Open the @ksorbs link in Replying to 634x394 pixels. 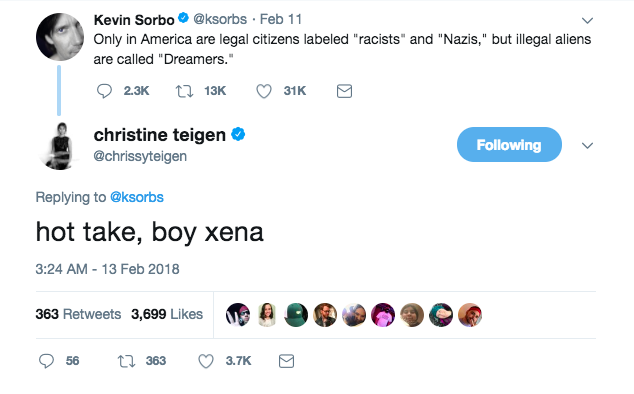click(x=137, y=197)
